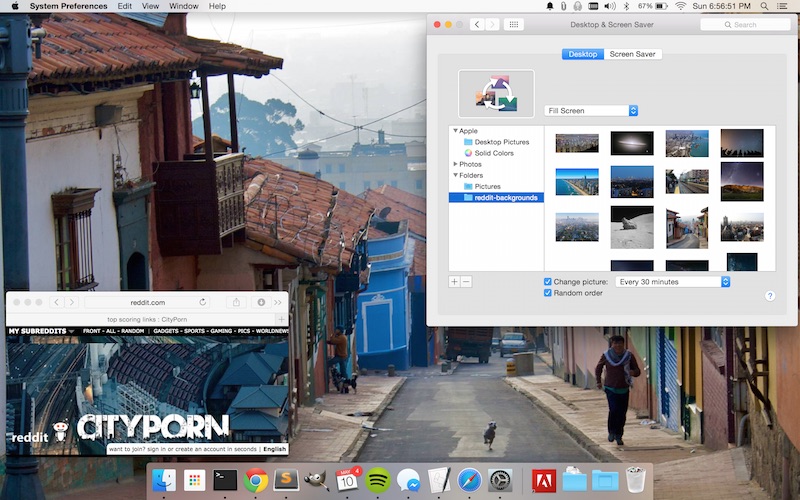Open the Fill Screen dropdown
This screenshot has height=500, width=800.
click(x=591, y=110)
